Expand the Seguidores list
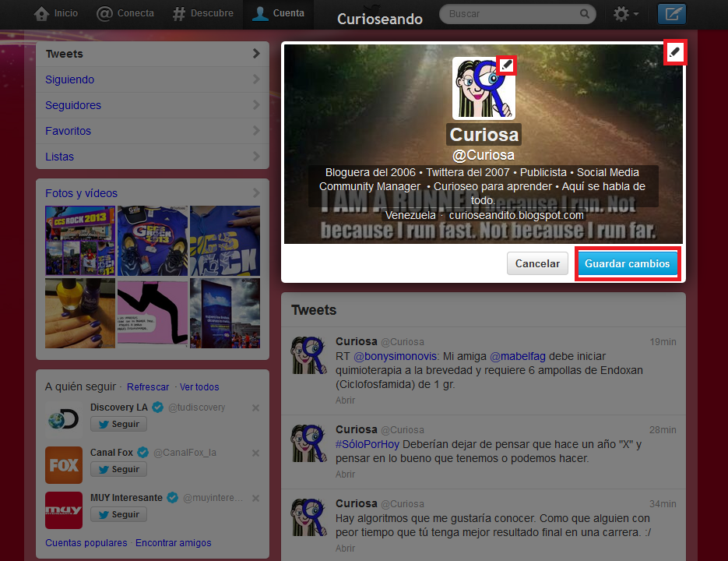728x561 pixels. pos(153,105)
